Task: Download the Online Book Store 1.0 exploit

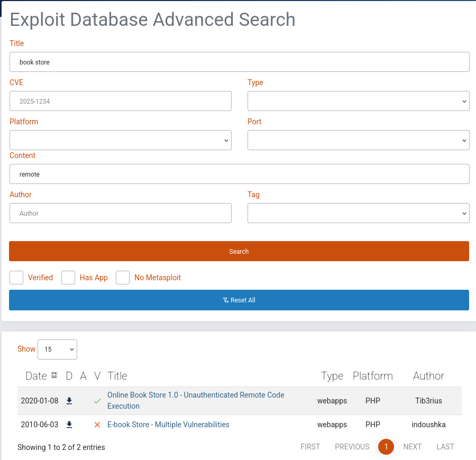Action: [69, 401]
